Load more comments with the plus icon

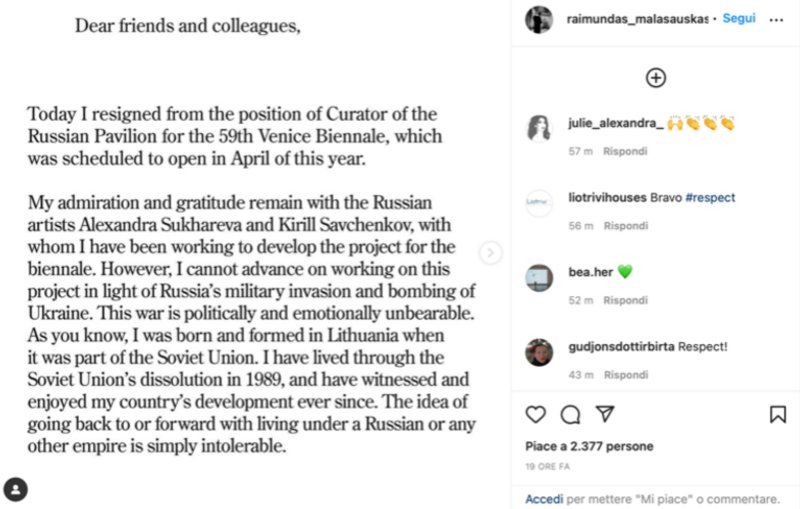656,78
